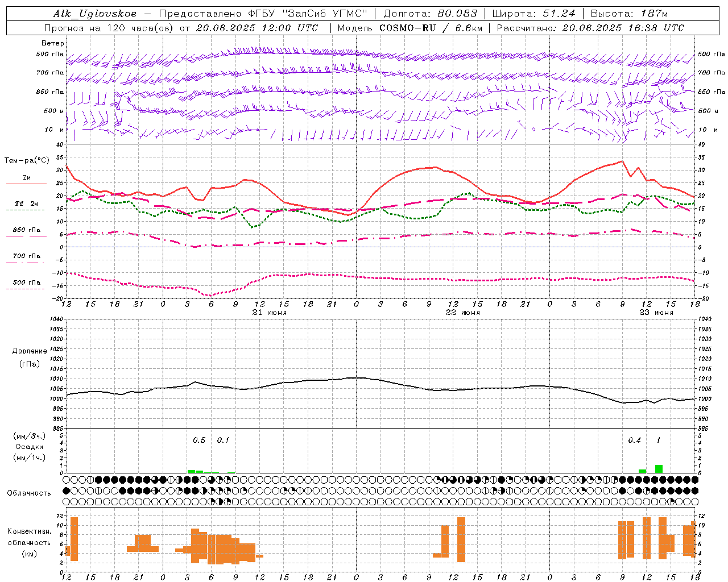Image resolution: width=728 pixels, height=582 pixels.
Task: Click the dotted pink line under the 500 гПа legend
Action: (25, 289)
